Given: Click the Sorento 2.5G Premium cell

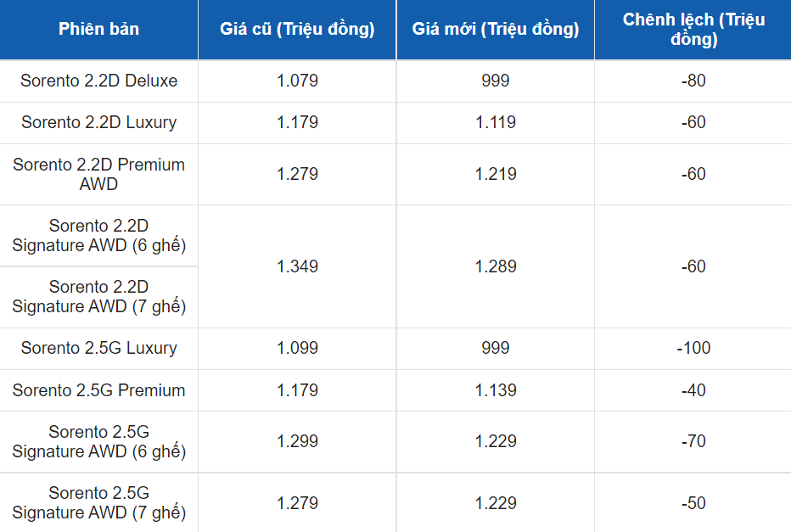Looking at the screenshot, I should (x=98, y=390).
